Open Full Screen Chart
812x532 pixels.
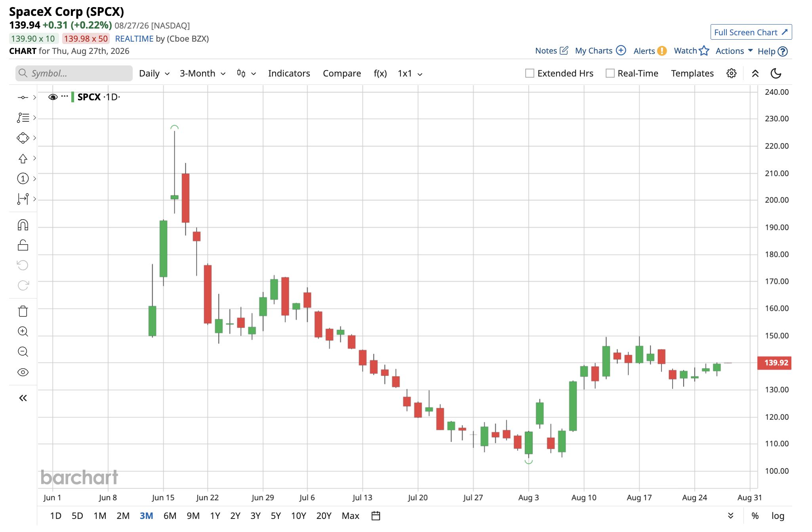[x=751, y=32]
